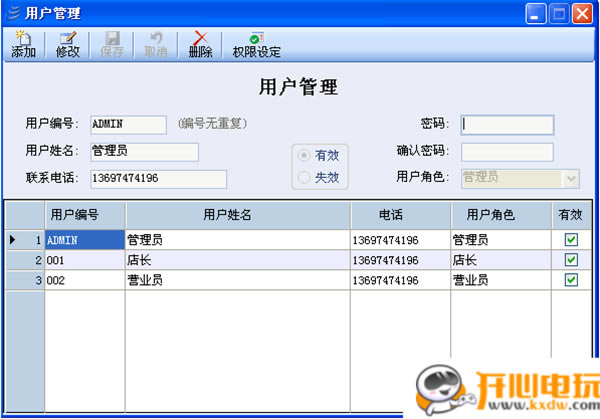This screenshot has width=600, height=419.
Task: Toggle the 有效 checkbox for 店长 row
Action: [571, 260]
